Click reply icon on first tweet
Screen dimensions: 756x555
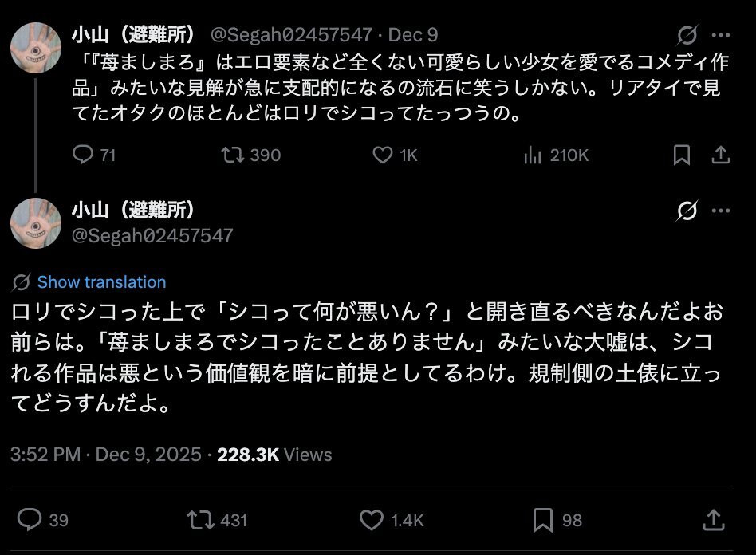(83, 155)
